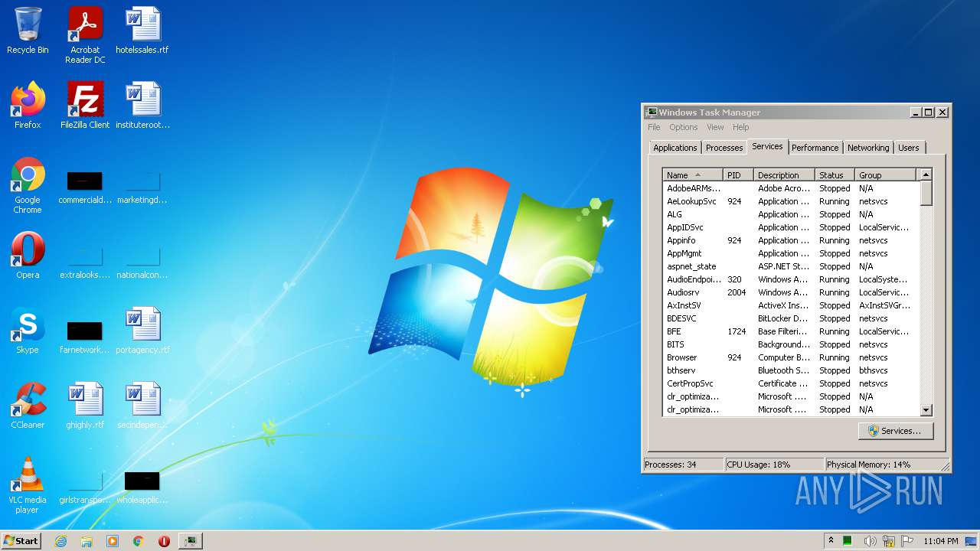The image size is (980, 551).
Task: Select the AdobeARMs service row
Action: click(791, 188)
